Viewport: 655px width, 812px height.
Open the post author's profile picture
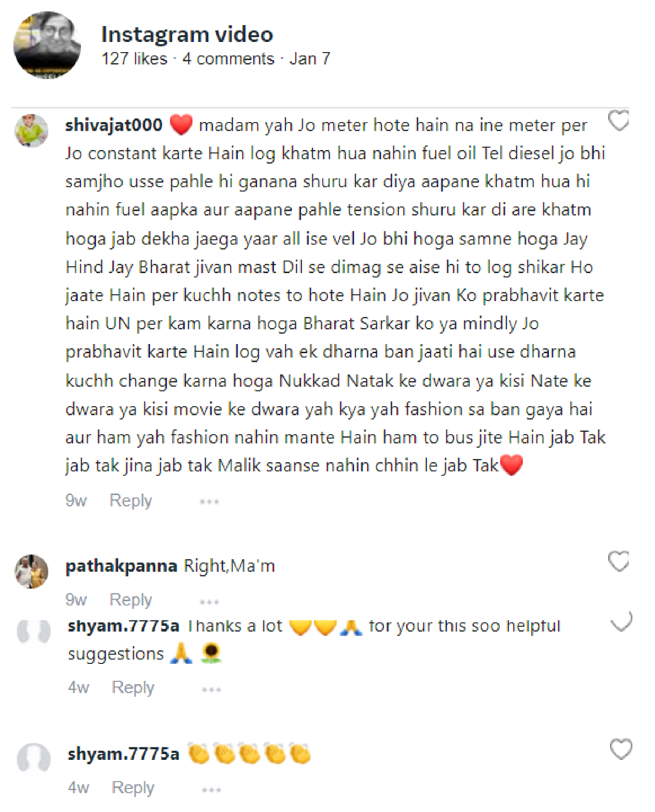click(47, 45)
